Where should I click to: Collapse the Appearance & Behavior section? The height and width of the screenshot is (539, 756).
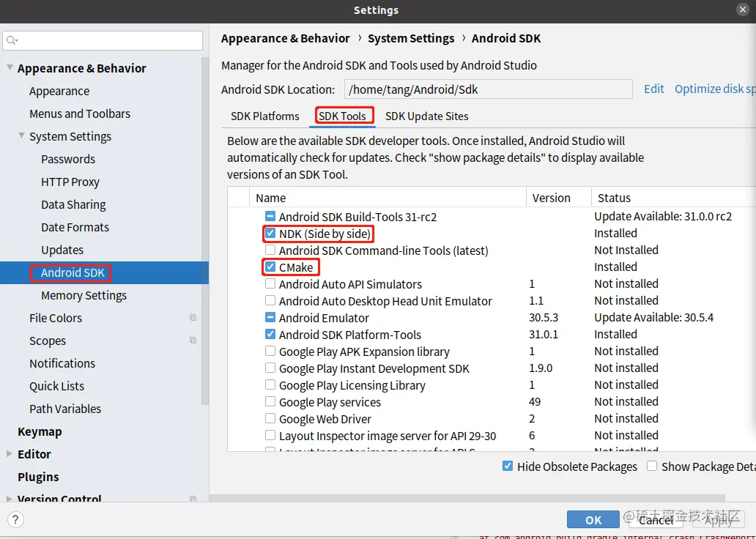click(10, 68)
